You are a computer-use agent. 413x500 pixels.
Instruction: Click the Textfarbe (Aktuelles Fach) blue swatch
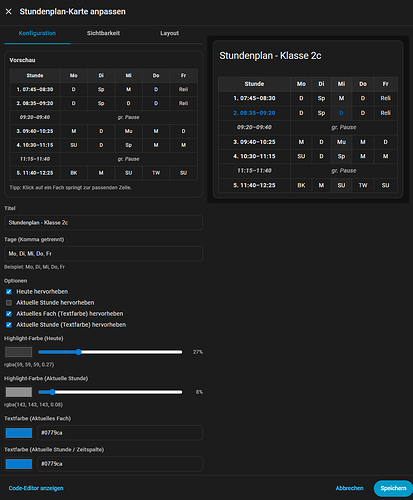pos(19,433)
